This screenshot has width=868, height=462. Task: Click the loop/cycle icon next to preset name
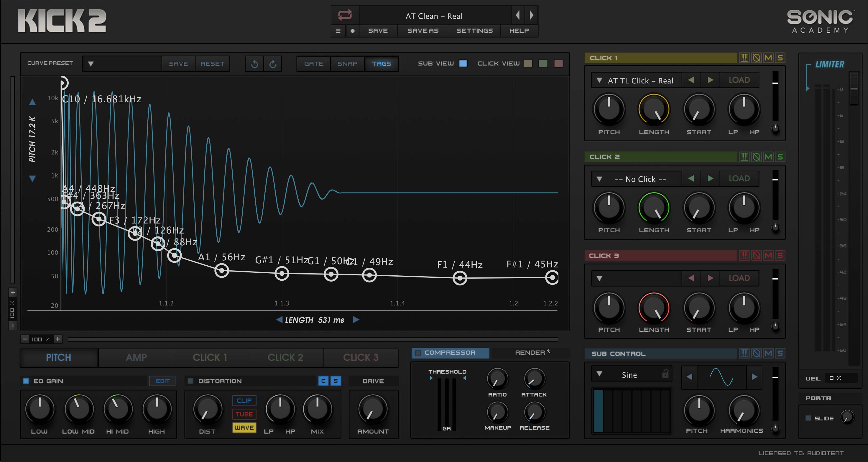pos(345,15)
